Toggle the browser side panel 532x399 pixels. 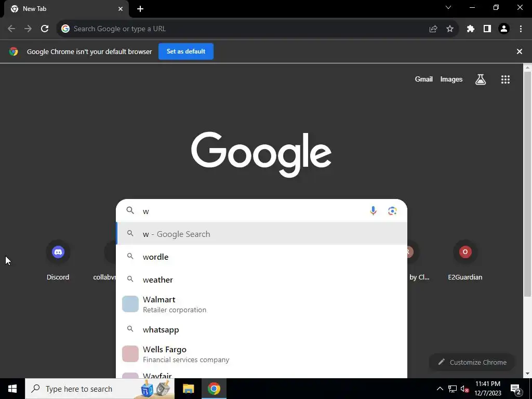tap(487, 29)
